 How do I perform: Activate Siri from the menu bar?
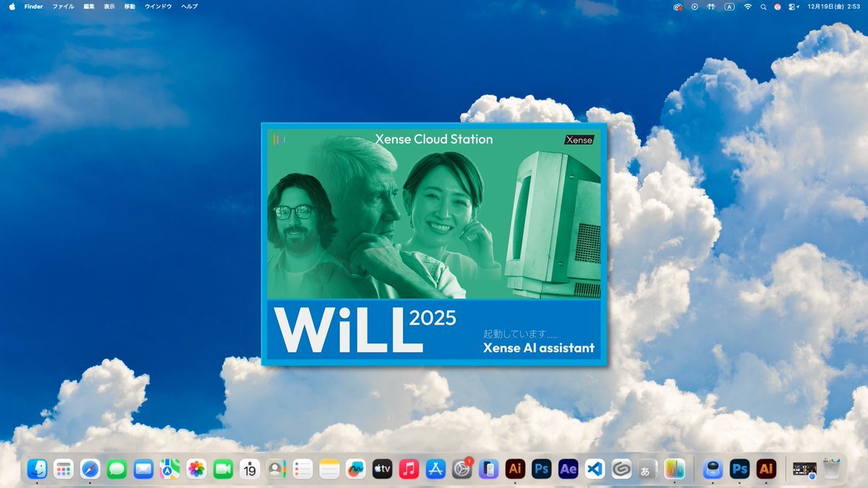[778, 7]
